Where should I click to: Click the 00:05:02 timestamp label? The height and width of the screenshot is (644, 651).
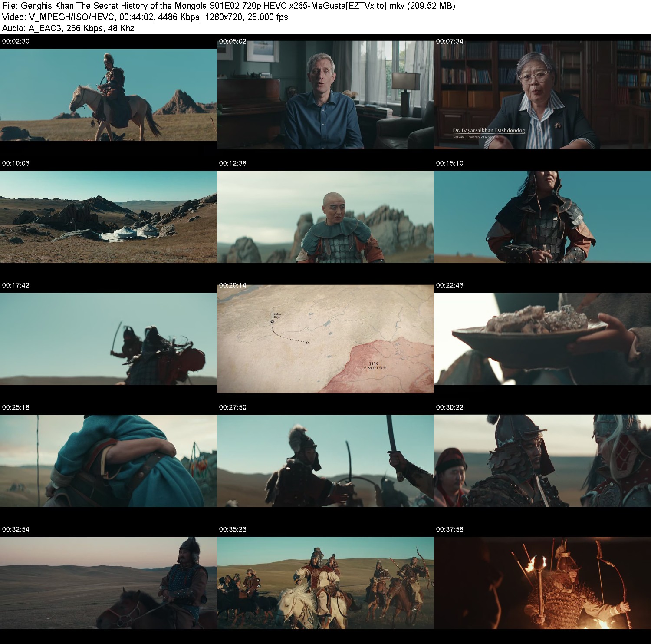233,41
